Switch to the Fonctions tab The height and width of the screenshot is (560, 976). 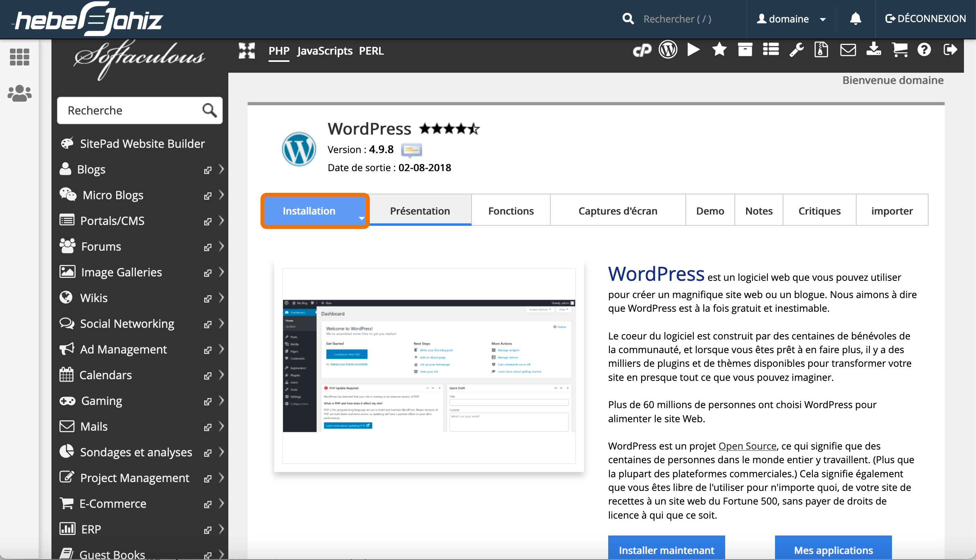point(511,211)
